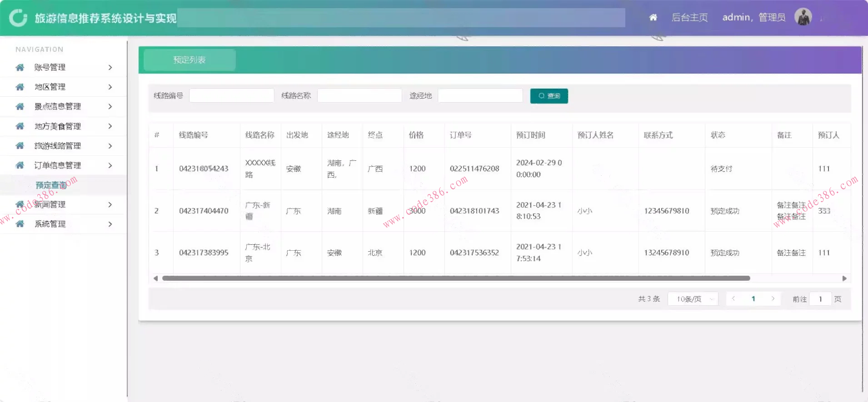
Task: Click the 景点信息管理 house icon
Action: pyautogui.click(x=20, y=106)
